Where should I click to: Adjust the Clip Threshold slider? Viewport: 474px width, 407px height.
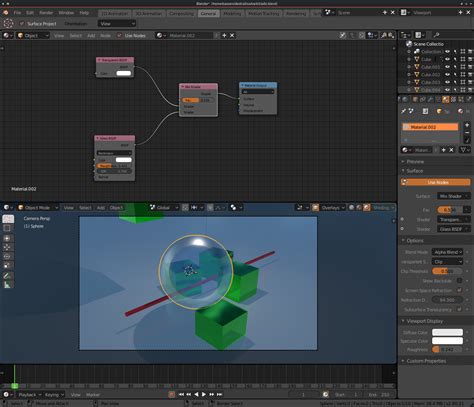click(x=447, y=271)
